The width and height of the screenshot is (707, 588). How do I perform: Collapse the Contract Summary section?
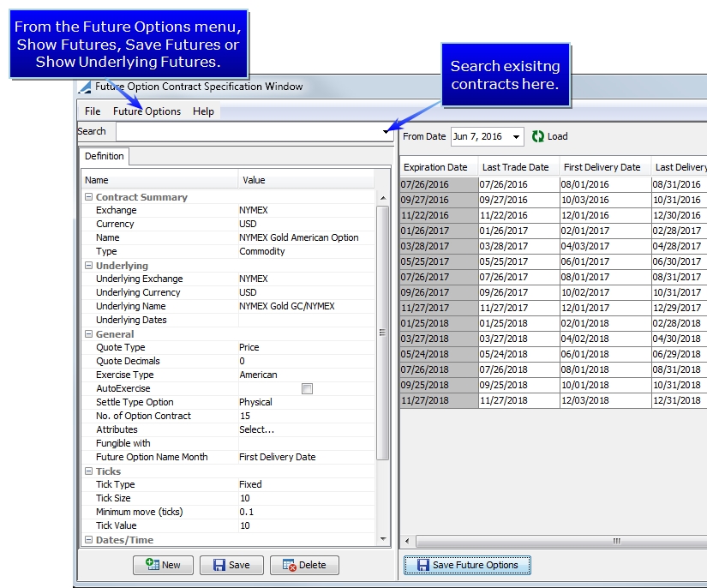point(89,196)
